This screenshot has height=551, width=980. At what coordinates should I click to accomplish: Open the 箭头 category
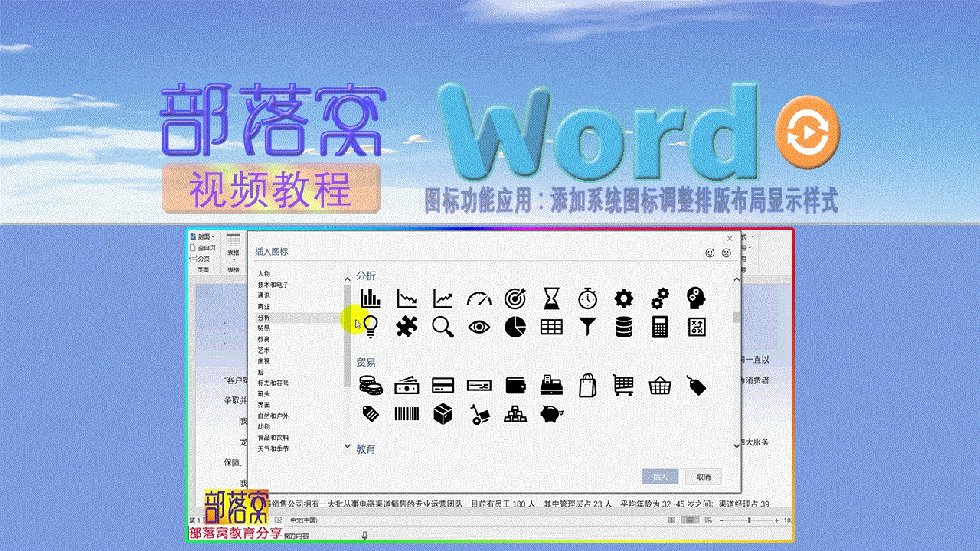[x=263, y=393]
